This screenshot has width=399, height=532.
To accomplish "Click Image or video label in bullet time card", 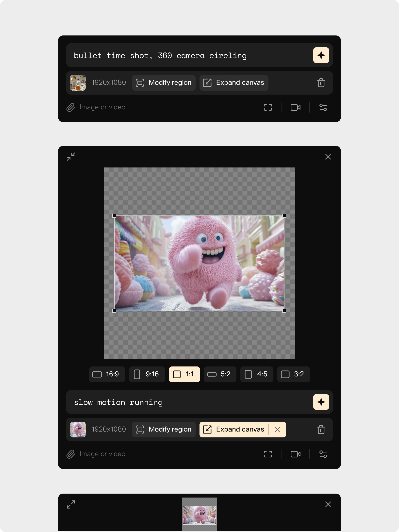I will (x=102, y=107).
